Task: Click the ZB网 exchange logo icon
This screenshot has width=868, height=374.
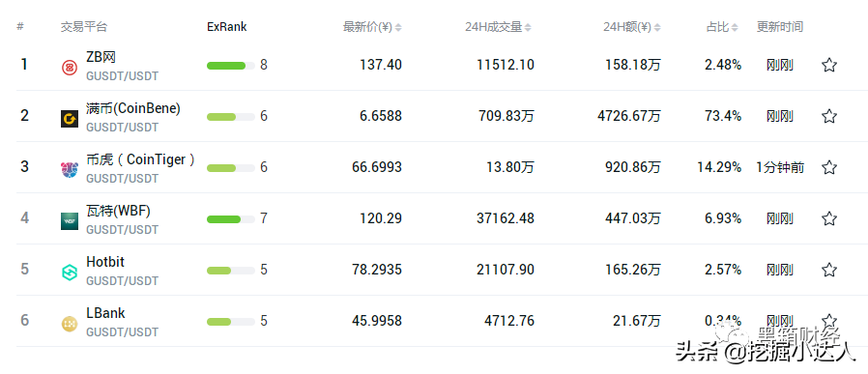Action: coord(70,68)
